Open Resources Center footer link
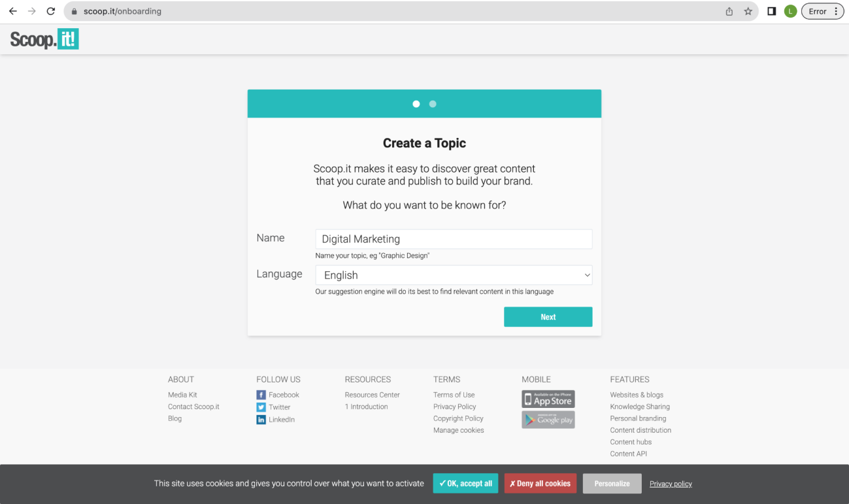Viewport: 849px width, 504px height. (x=372, y=395)
